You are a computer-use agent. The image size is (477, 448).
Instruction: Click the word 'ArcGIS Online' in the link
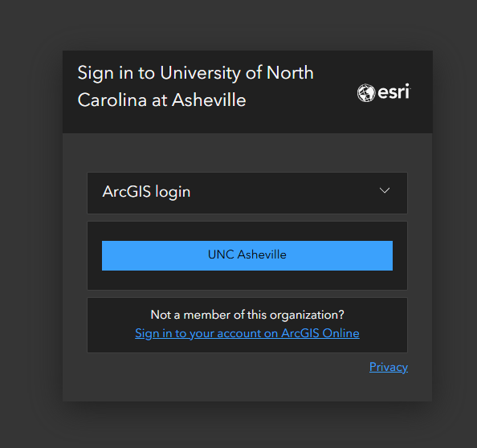coord(320,333)
